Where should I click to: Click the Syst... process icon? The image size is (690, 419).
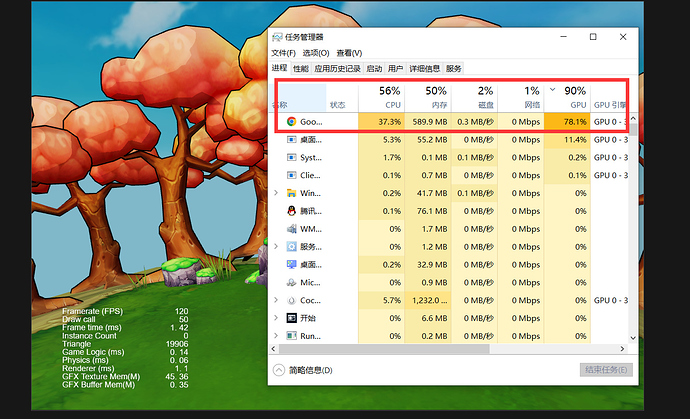click(x=291, y=158)
